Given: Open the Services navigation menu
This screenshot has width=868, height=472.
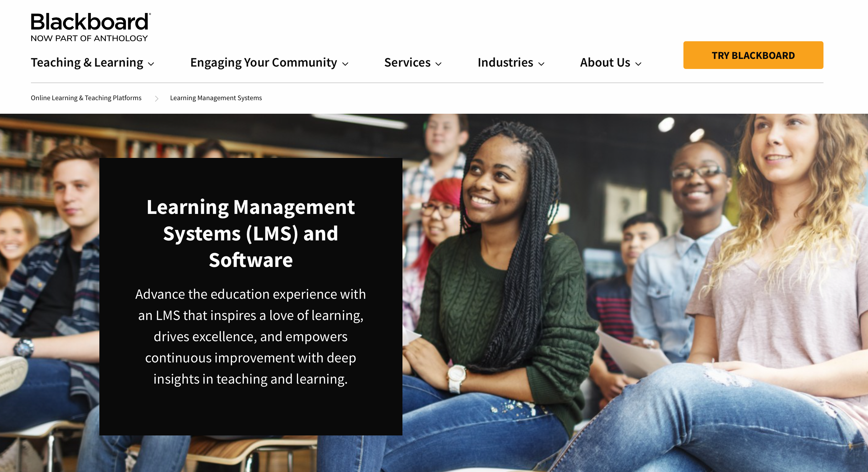Looking at the screenshot, I should pos(407,63).
